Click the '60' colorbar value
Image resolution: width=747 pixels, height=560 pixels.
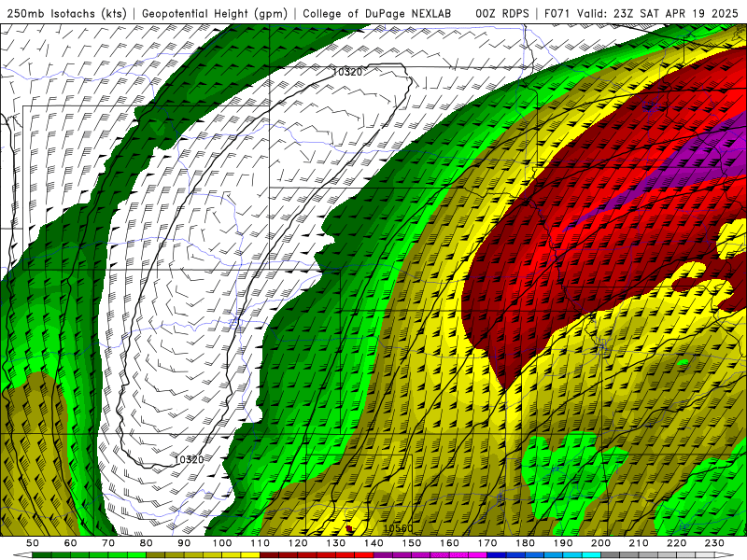point(71,543)
